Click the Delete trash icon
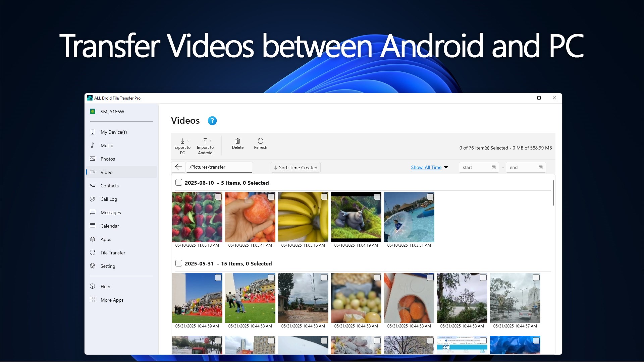 coord(237,141)
